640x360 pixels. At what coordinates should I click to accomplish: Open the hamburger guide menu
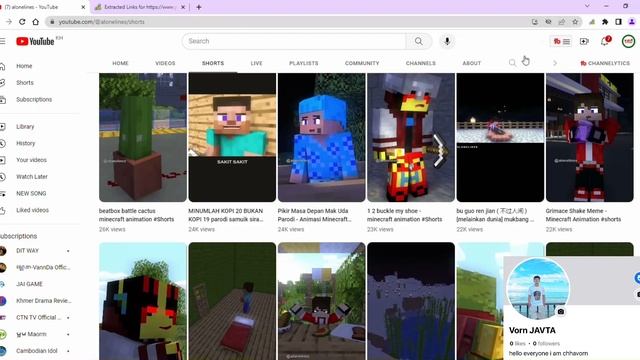[2, 41]
